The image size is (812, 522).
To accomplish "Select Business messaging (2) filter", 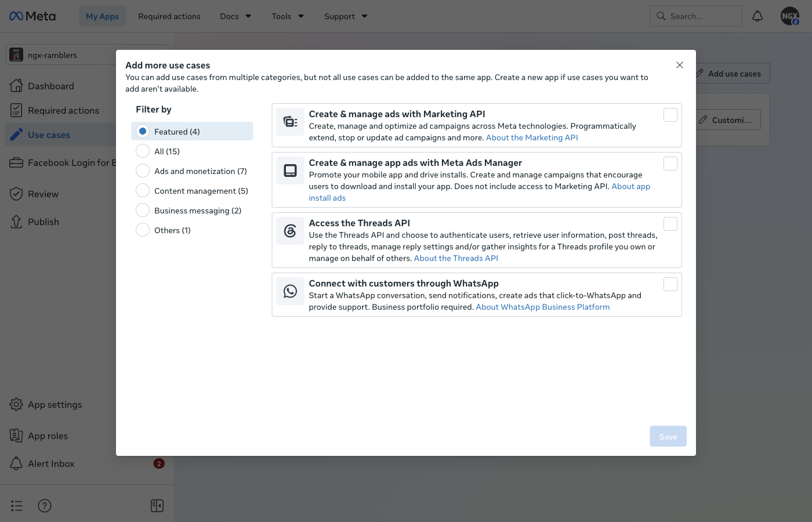I will (192, 211).
